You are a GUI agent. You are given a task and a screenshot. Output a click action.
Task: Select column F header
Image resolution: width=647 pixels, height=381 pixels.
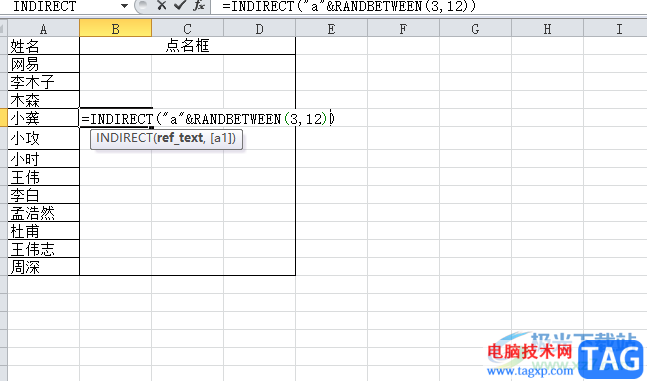[403, 29]
